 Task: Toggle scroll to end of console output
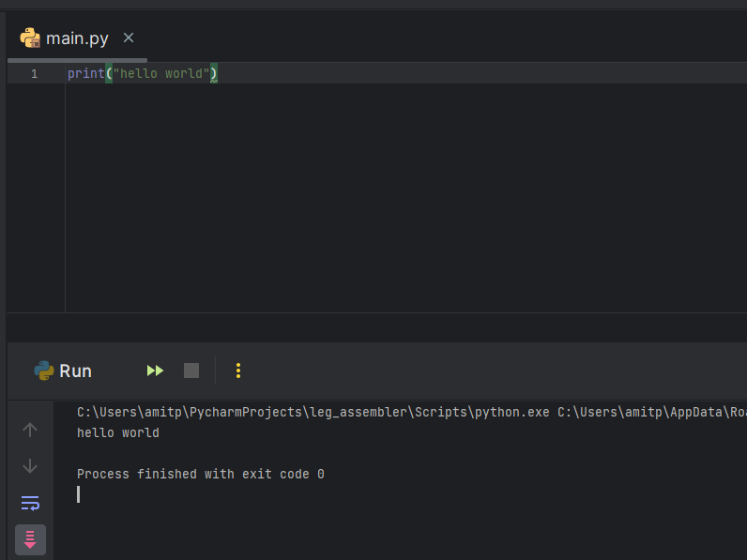pos(30,539)
